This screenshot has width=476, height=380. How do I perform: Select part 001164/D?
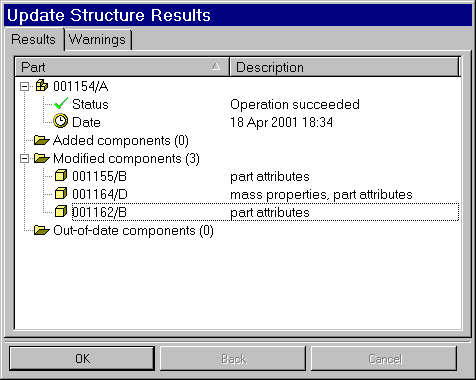point(100,194)
